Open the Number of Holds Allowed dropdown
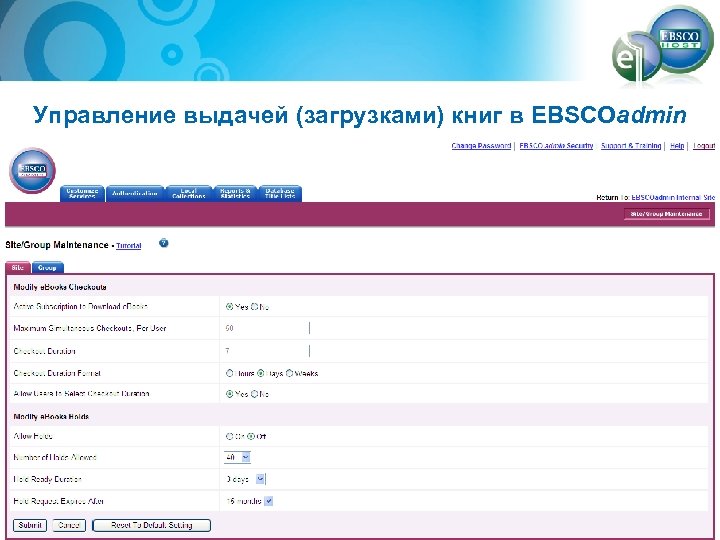The image size is (720, 540). coord(237,457)
